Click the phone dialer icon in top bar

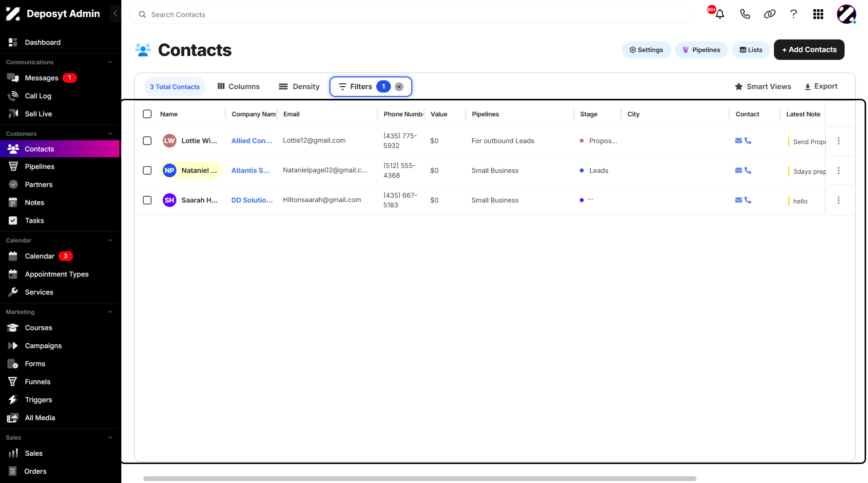pyautogui.click(x=745, y=14)
